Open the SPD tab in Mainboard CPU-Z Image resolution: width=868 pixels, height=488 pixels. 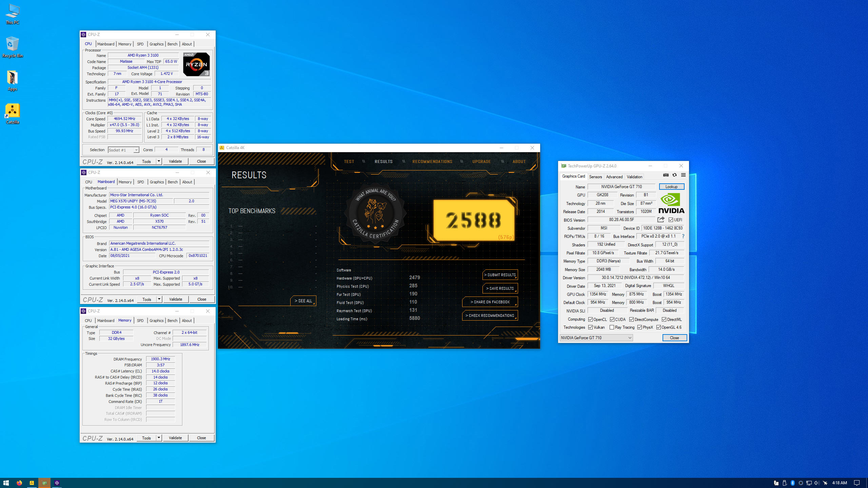(x=140, y=182)
